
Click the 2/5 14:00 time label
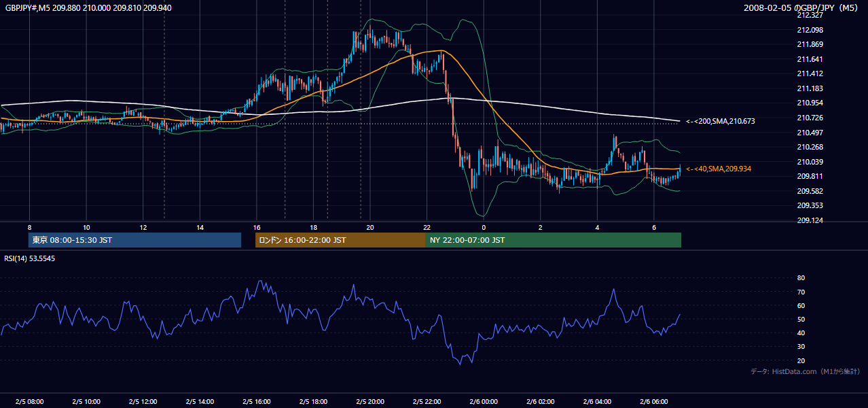[200, 402]
